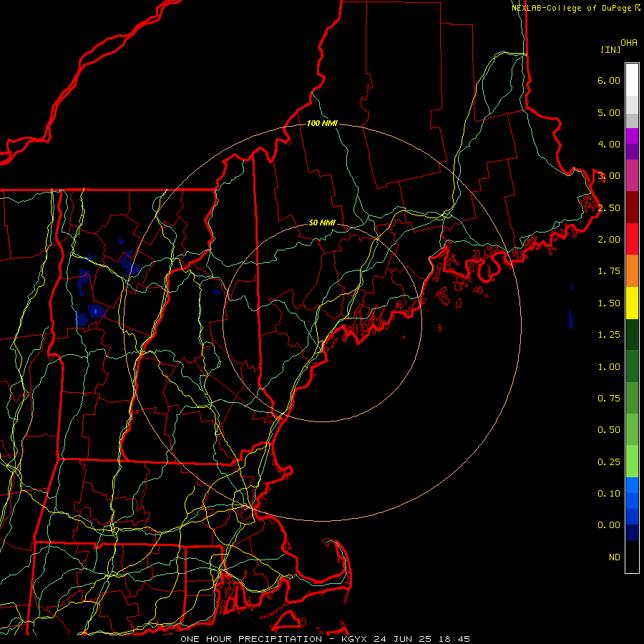
Task: Click the ONE HOUR PRECIPITATION title text
Action: pyautogui.click(x=251, y=639)
